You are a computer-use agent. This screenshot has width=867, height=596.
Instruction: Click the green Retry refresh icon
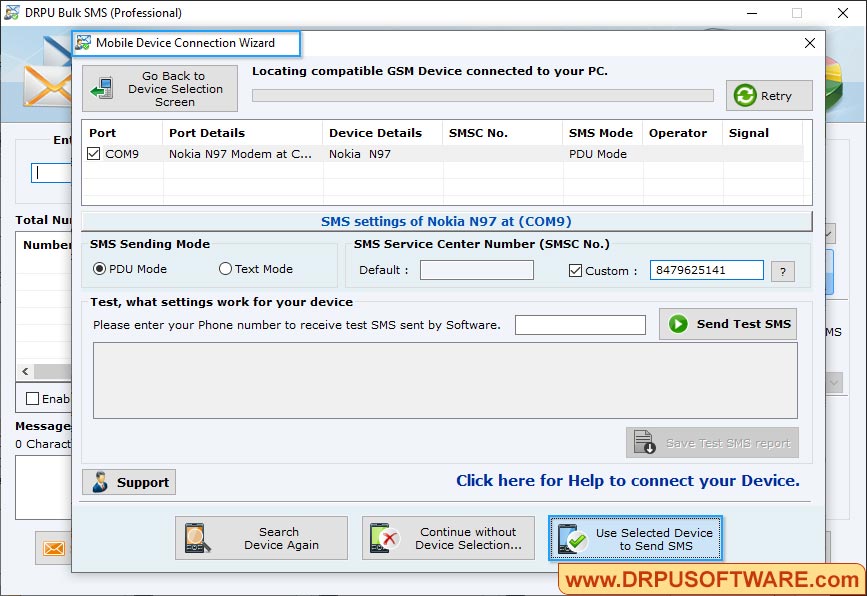click(x=745, y=95)
